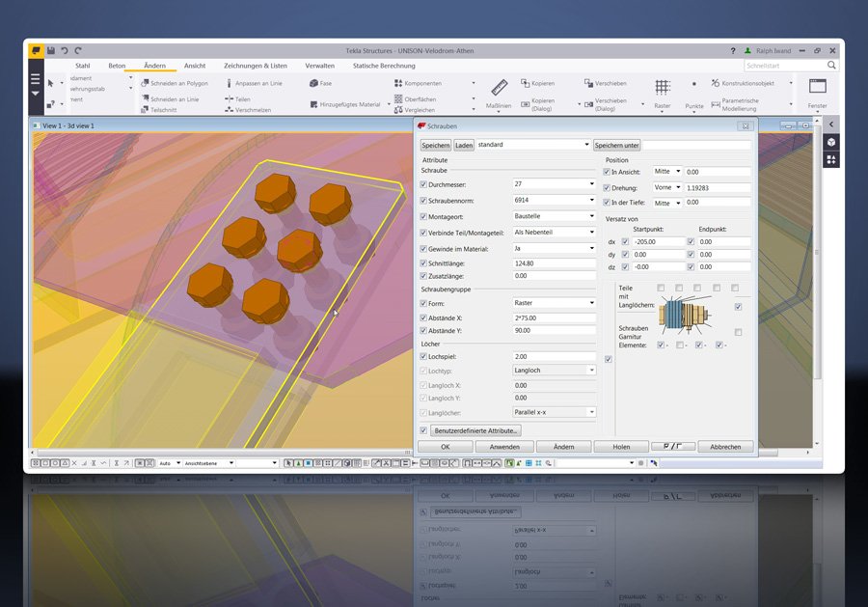Click the Benutzerdefinierte Attribute button
Viewport: 868px width, 607px height.
click(476, 430)
